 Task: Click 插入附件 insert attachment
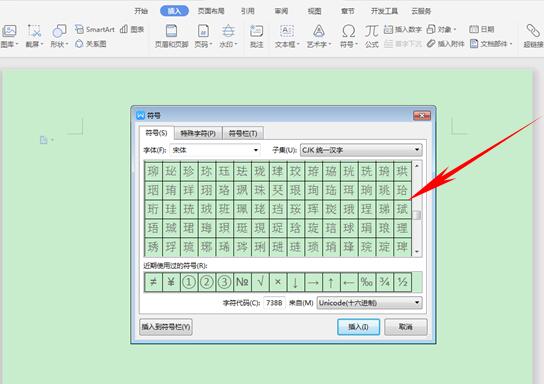445,44
